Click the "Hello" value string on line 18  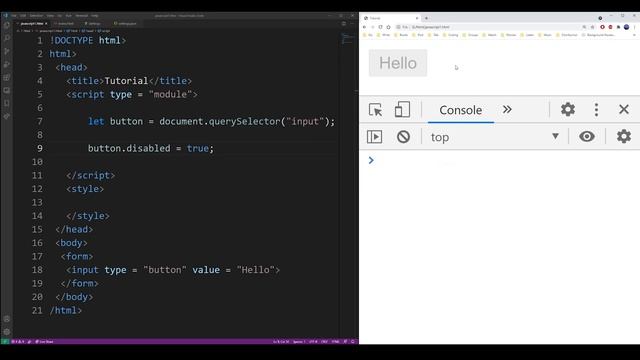(256, 270)
